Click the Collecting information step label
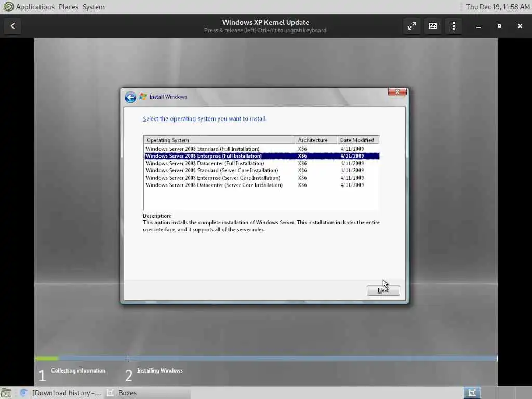Image resolution: width=532 pixels, height=399 pixels. [x=78, y=370]
